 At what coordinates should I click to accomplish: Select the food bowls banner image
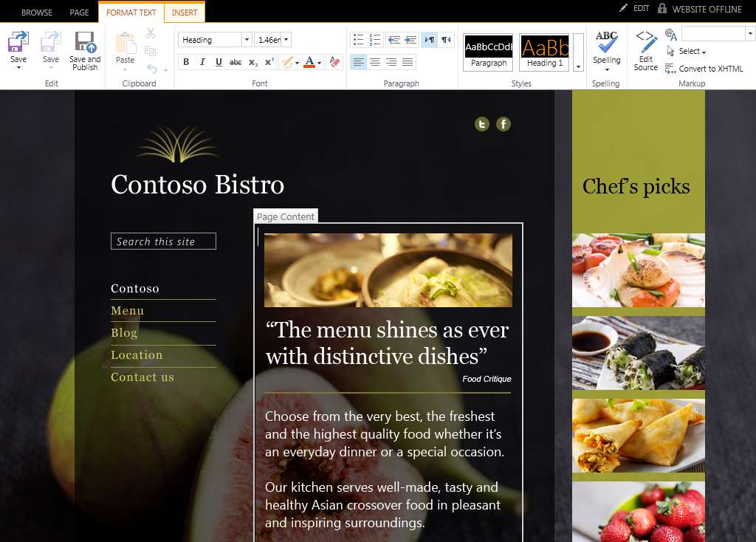388,270
